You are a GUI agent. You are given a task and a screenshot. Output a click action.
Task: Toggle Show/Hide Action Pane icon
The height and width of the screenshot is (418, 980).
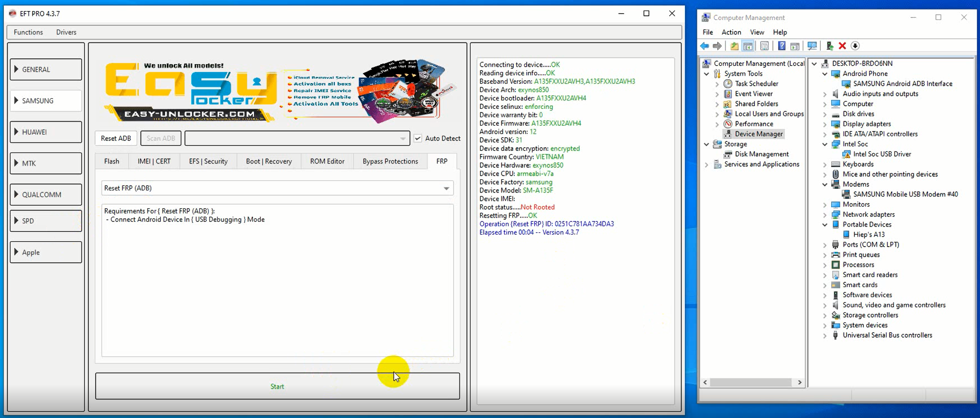[795, 46]
